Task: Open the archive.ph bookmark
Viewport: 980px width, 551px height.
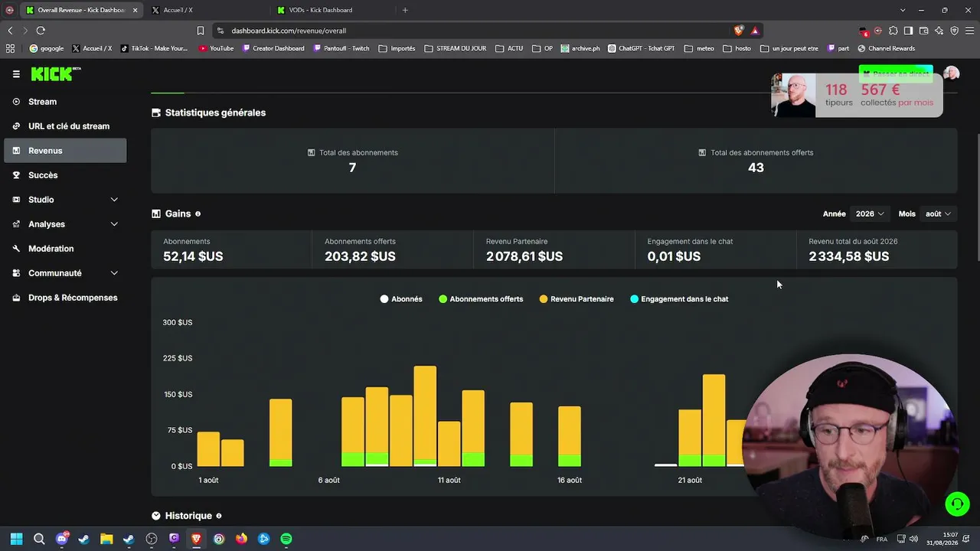Action: pos(580,48)
